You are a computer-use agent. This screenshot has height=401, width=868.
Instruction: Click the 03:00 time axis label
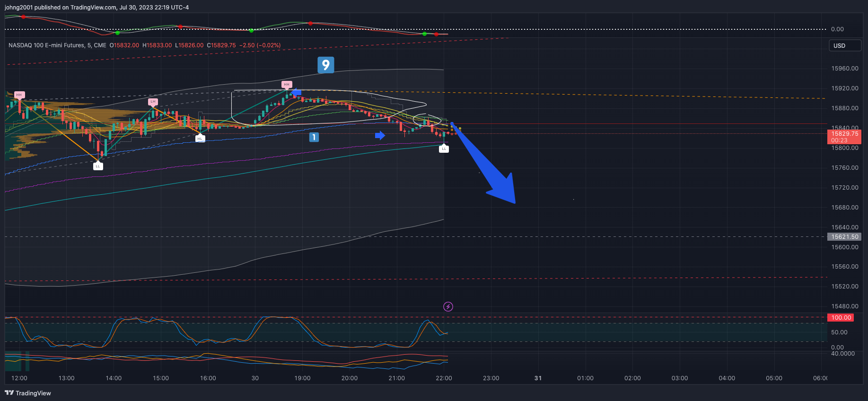(680, 378)
